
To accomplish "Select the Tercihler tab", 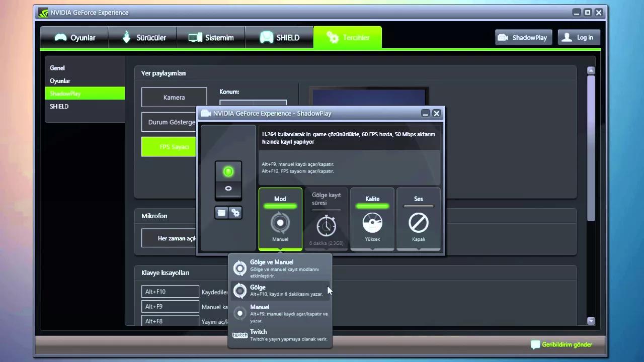I will click(348, 37).
